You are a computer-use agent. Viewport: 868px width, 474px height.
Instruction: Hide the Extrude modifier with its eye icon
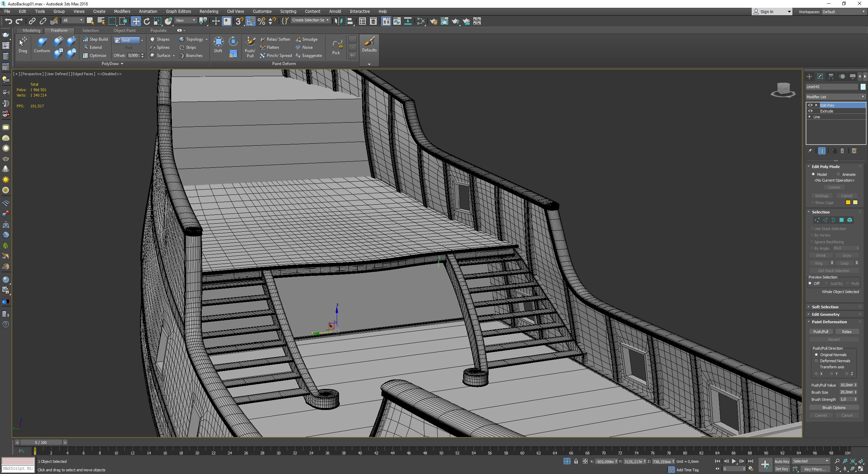[x=810, y=111]
